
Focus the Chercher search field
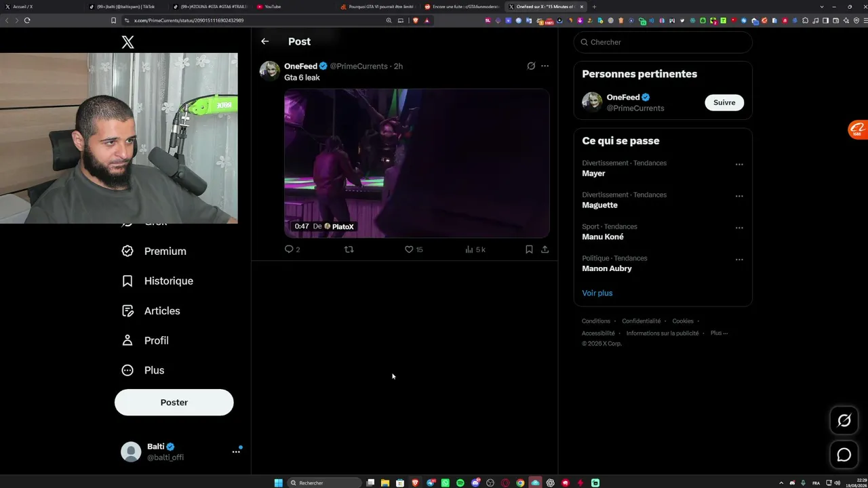click(x=663, y=42)
